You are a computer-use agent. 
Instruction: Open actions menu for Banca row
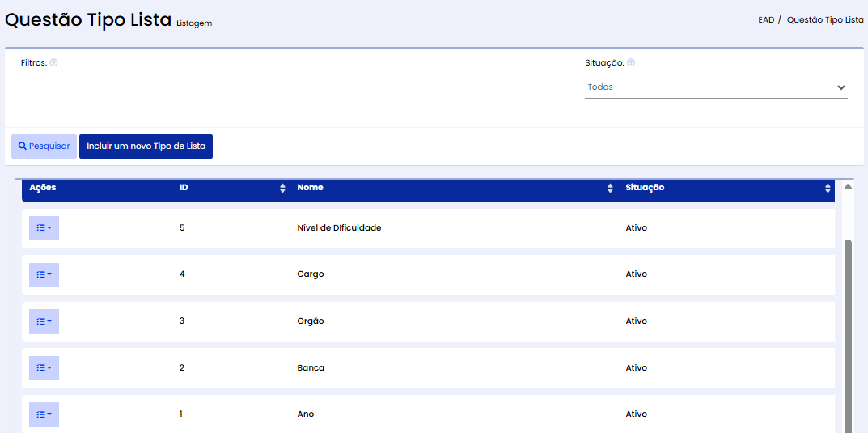click(x=44, y=367)
